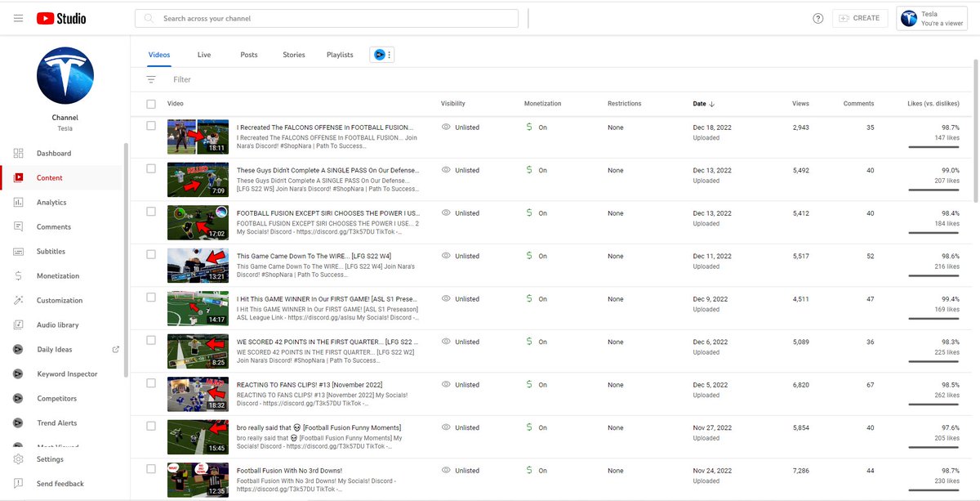The width and height of the screenshot is (980, 501).
Task: Open Monetization in the sidebar
Action: (x=62, y=276)
